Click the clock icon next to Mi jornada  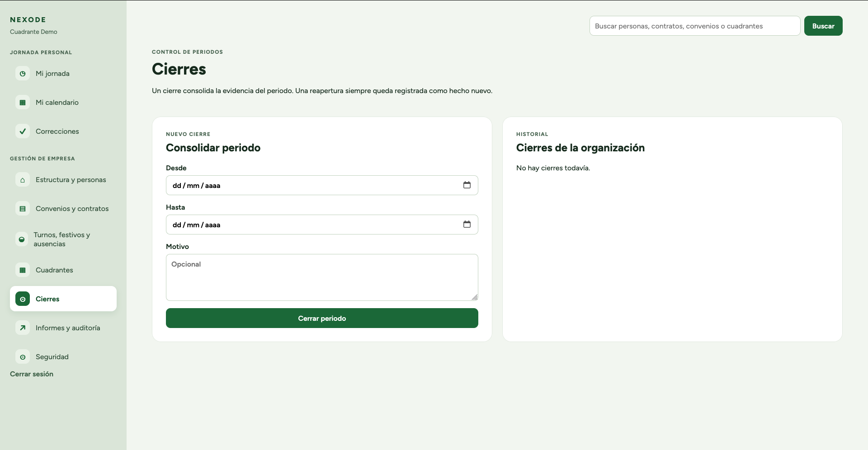pyautogui.click(x=23, y=74)
